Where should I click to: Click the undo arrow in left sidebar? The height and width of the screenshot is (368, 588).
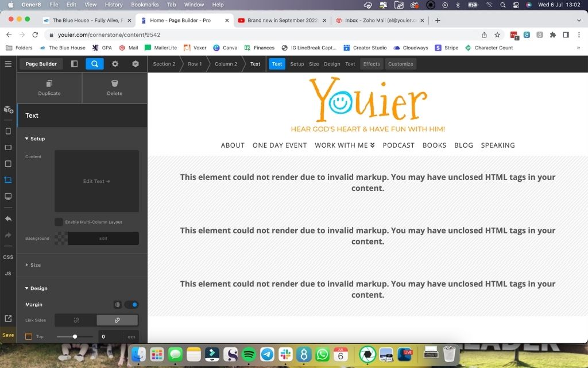pyautogui.click(x=8, y=219)
